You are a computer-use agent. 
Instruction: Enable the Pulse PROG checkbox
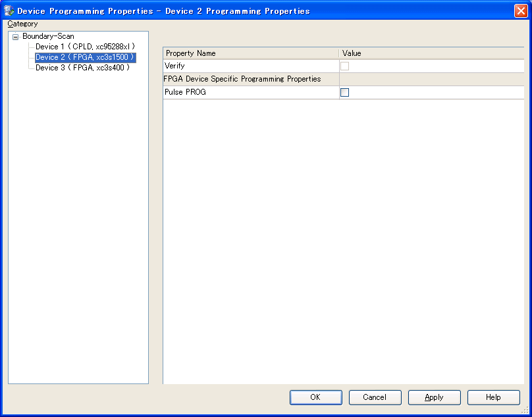click(x=344, y=93)
